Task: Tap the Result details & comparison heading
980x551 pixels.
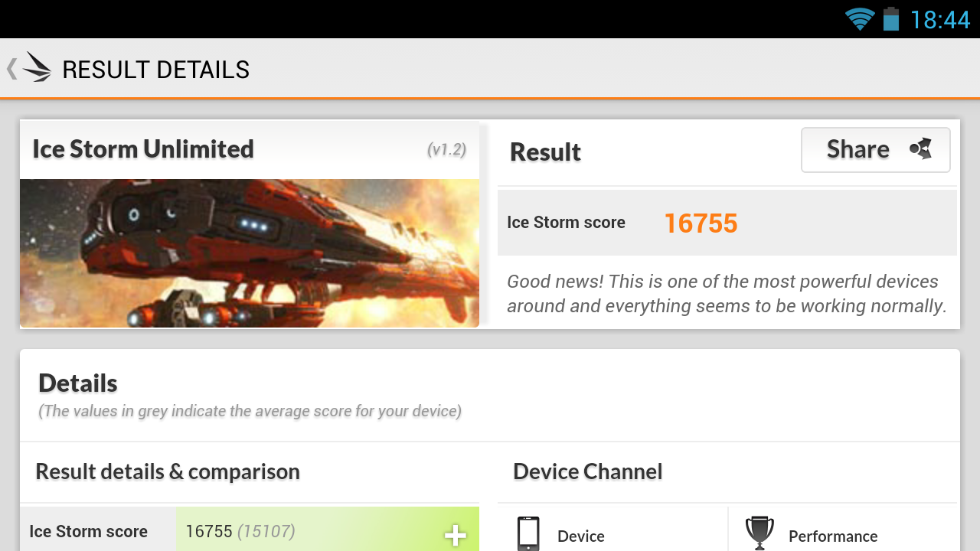Action: pyautogui.click(x=168, y=471)
